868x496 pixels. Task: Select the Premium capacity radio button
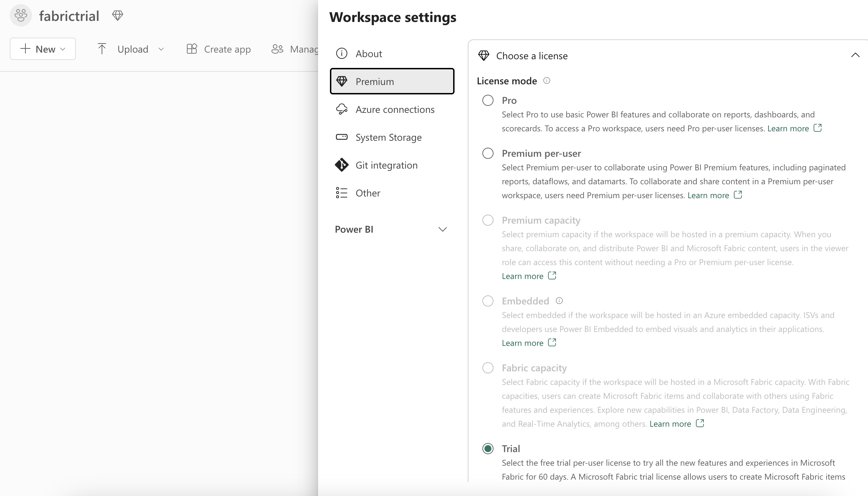tap(488, 220)
